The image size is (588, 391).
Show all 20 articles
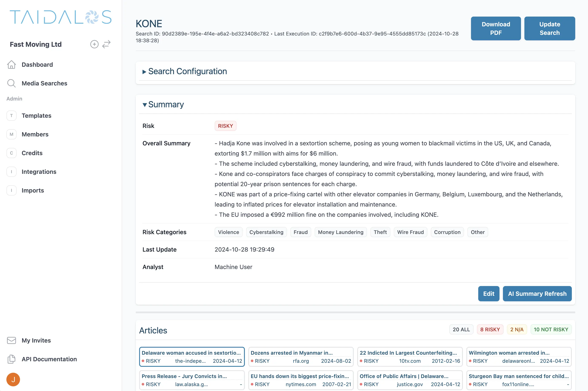tap(461, 329)
